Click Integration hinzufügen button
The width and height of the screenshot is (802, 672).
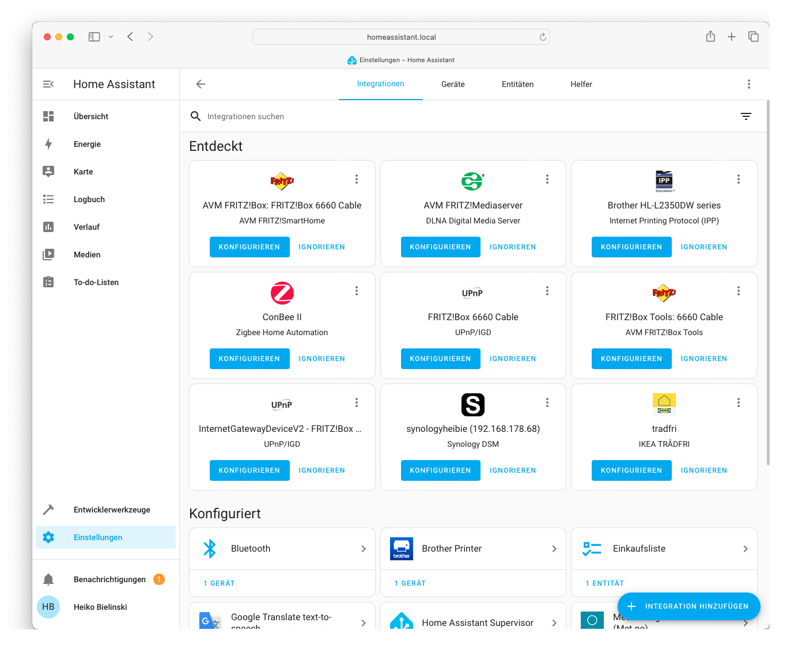[x=688, y=606]
